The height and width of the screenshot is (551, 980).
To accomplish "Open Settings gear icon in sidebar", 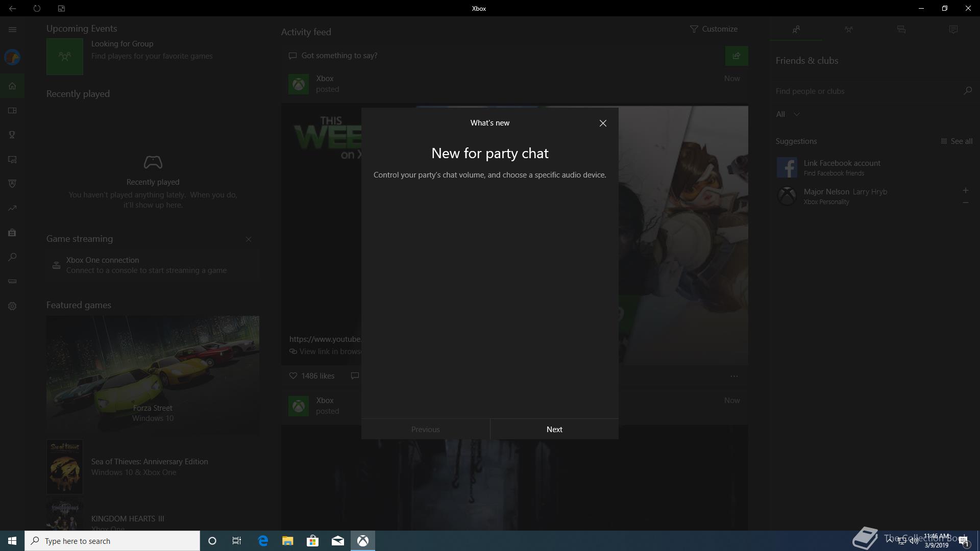I will coord(12,306).
